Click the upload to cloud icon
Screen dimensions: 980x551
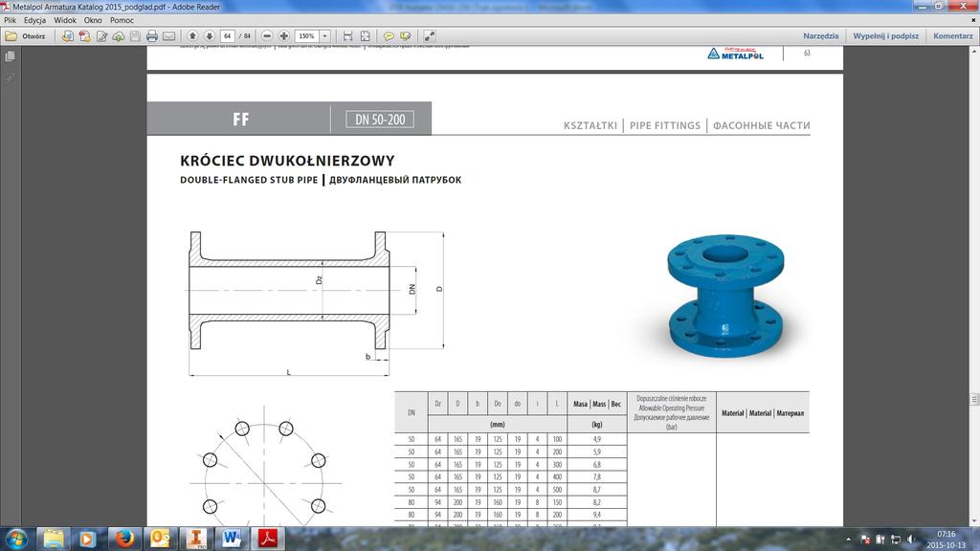tap(118, 36)
